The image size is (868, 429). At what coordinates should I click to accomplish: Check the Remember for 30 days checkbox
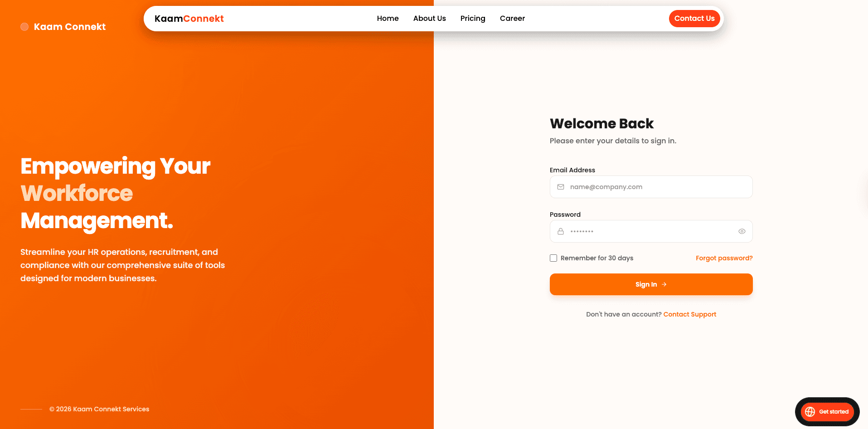coord(553,258)
